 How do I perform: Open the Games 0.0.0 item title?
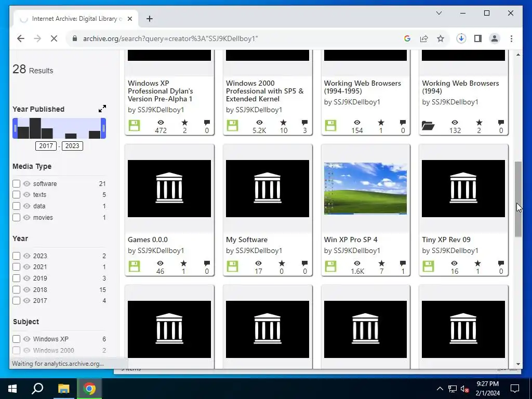148,240
